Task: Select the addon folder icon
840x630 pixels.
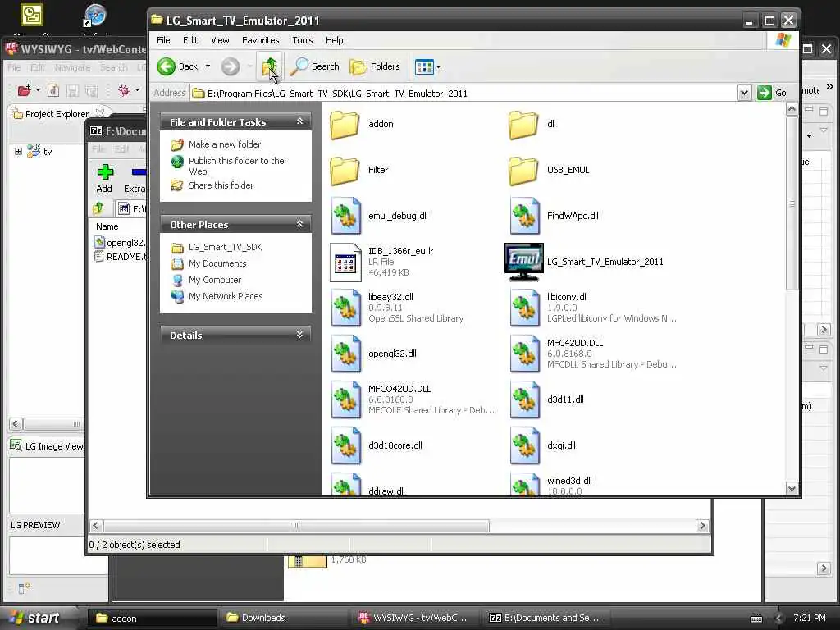Action: coord(345,125)
